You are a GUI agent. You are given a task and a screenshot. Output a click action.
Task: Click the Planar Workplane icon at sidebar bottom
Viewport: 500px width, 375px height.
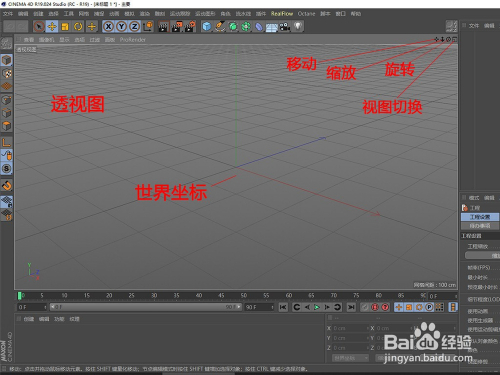pyautogui.click(x=6, y=215)
